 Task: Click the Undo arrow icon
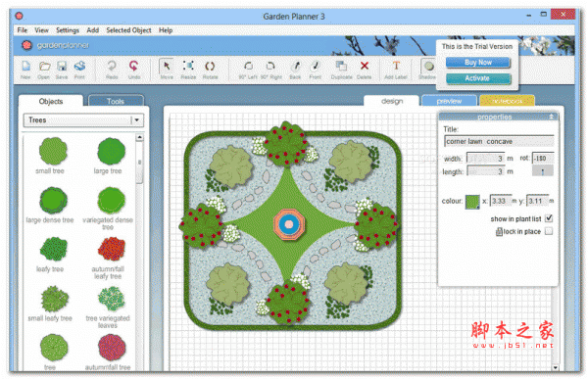pyautogui.click(x=134, y=66)
